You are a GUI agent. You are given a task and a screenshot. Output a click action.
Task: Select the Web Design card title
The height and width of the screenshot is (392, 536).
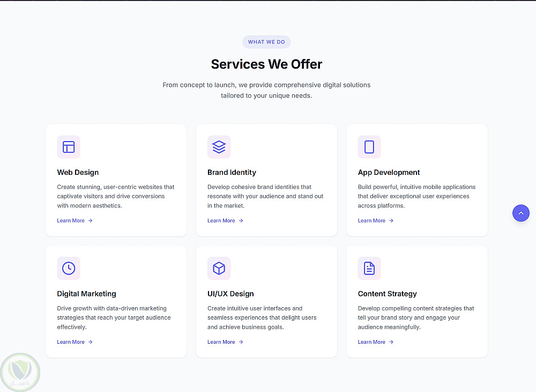[78, 172]
